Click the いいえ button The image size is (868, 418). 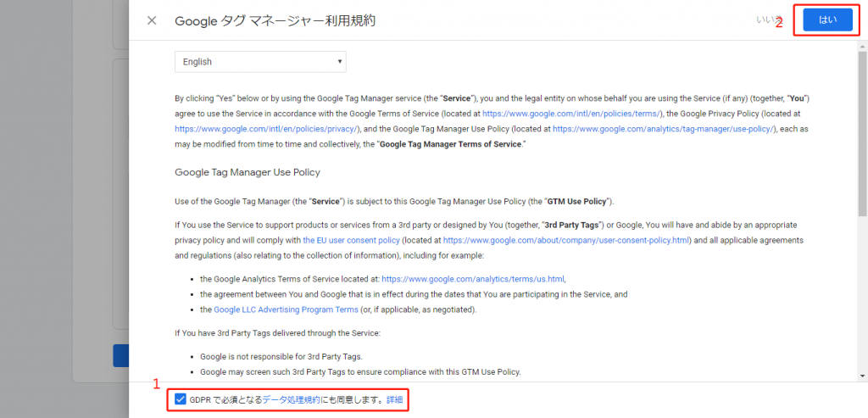[770, 20]
